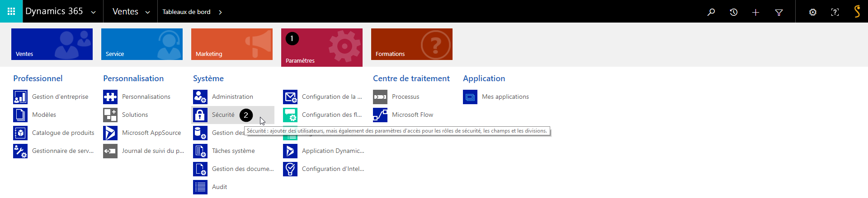Click the Processus icon
Image resolution: width=868 pixels, height=198 pixels.
click(380, 97)
